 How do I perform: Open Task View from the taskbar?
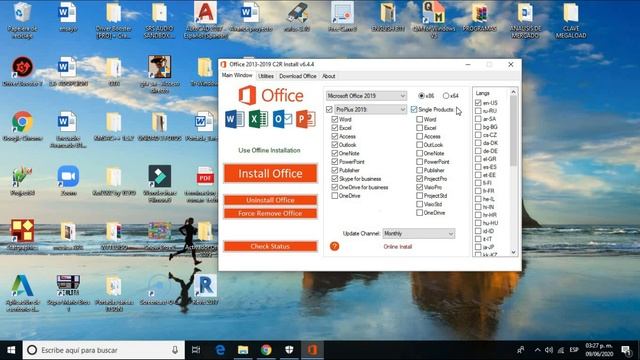[196, 350]
